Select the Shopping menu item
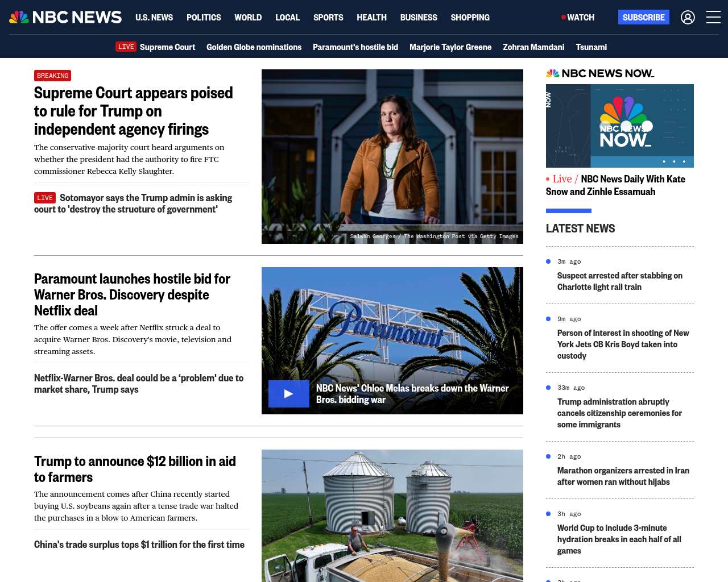The image size is (728, 582). pos(470,18)
